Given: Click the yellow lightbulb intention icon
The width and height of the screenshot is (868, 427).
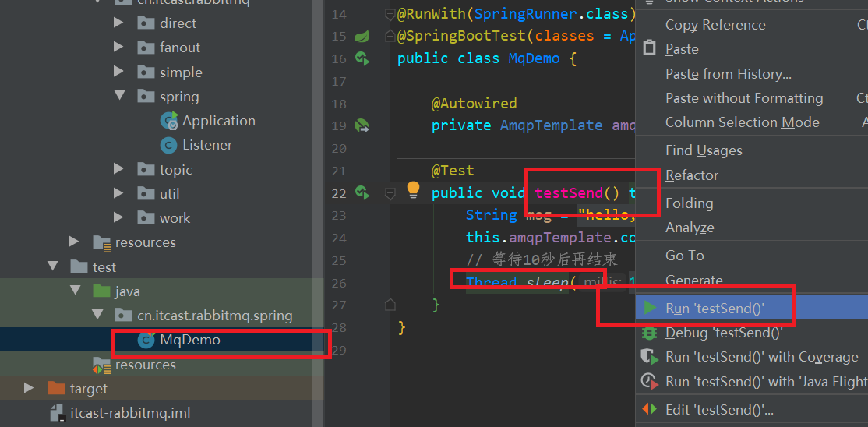Looking at the screenshot, I should [414, 190].
